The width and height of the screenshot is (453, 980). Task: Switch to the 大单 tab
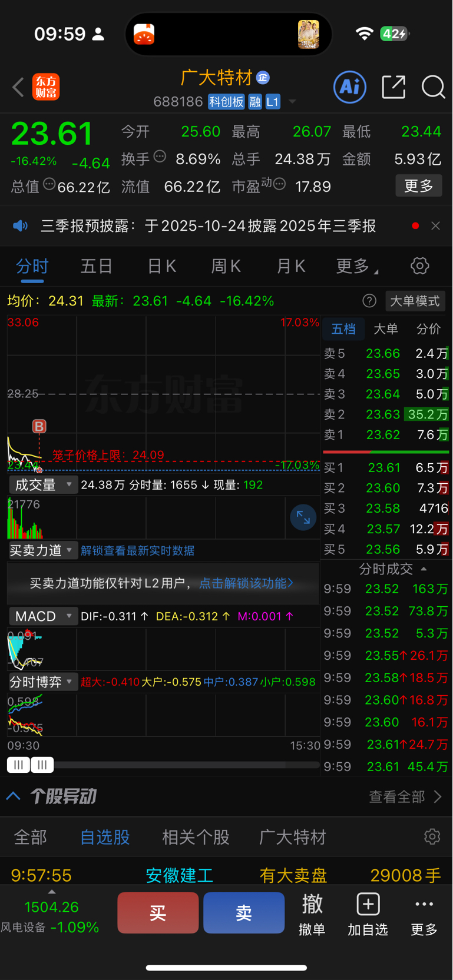click(x=386, y=329)
